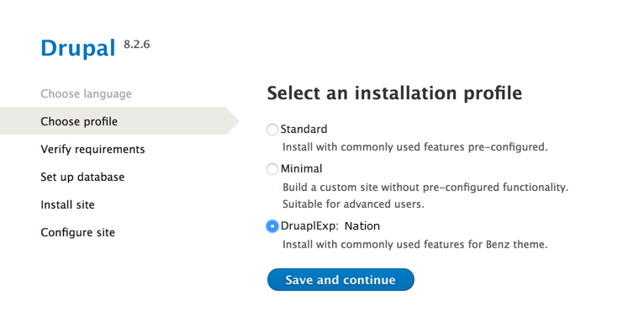Click the 'Suitable for advanced users' text

click(x=353, y=204)
